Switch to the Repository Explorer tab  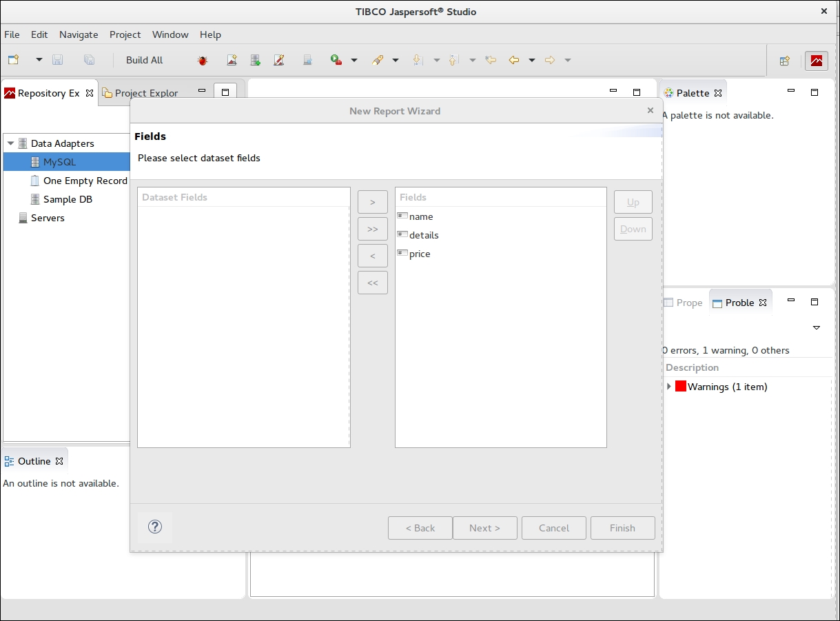click(x=48, y=93)
